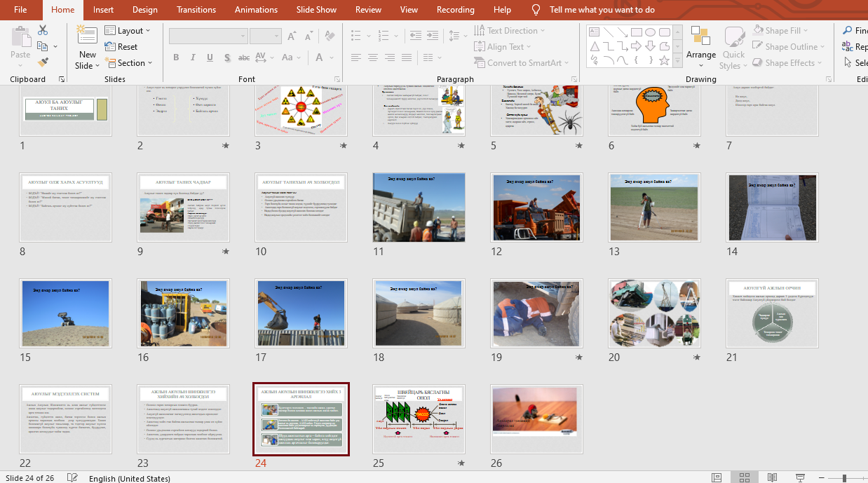
Task: Click the Cut scissors icon
Action: click(x=43, y=31)
